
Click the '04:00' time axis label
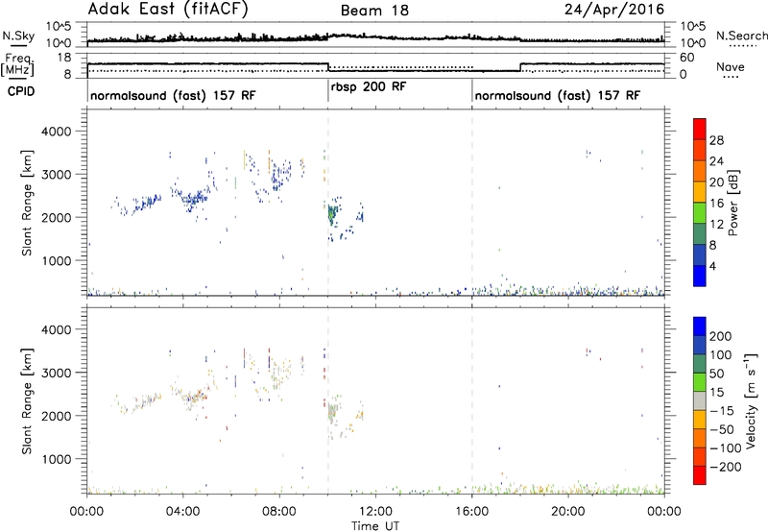pos(183,512)
